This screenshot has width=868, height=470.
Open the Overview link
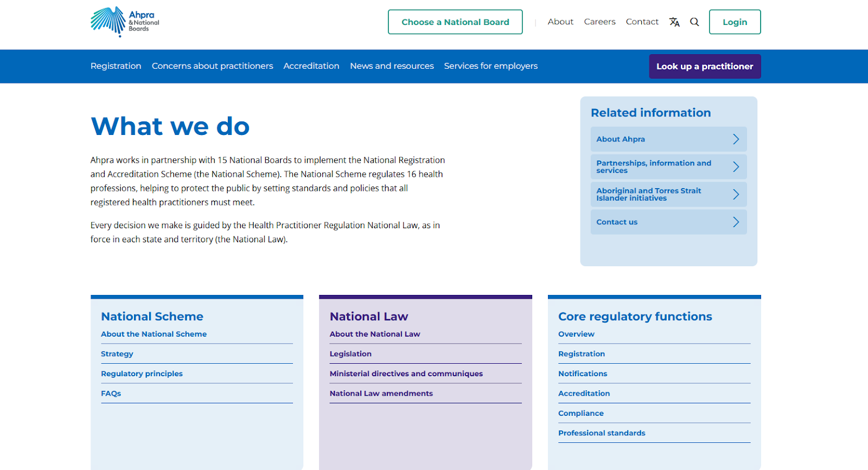576,334
